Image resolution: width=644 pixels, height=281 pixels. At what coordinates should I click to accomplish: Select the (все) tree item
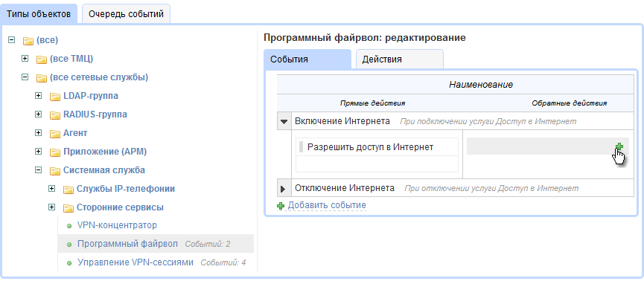47,40
